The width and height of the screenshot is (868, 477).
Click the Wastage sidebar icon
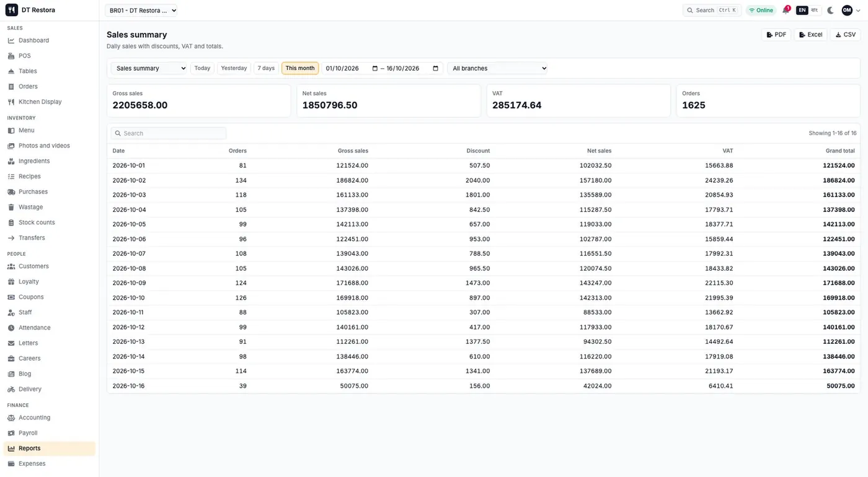(11, 207)
